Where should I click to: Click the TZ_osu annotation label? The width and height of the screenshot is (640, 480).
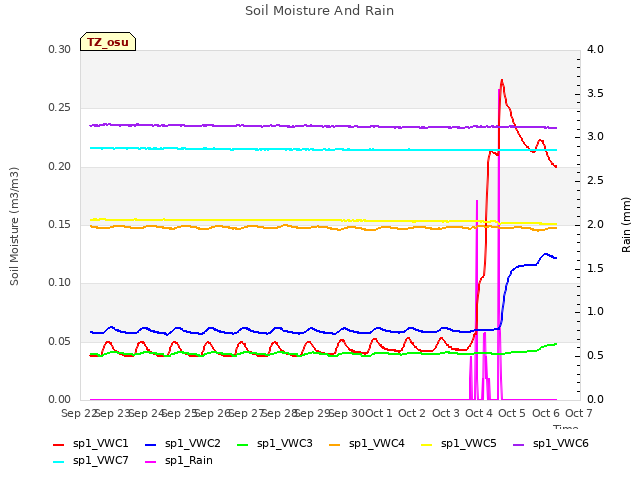(x=108, y=42)
